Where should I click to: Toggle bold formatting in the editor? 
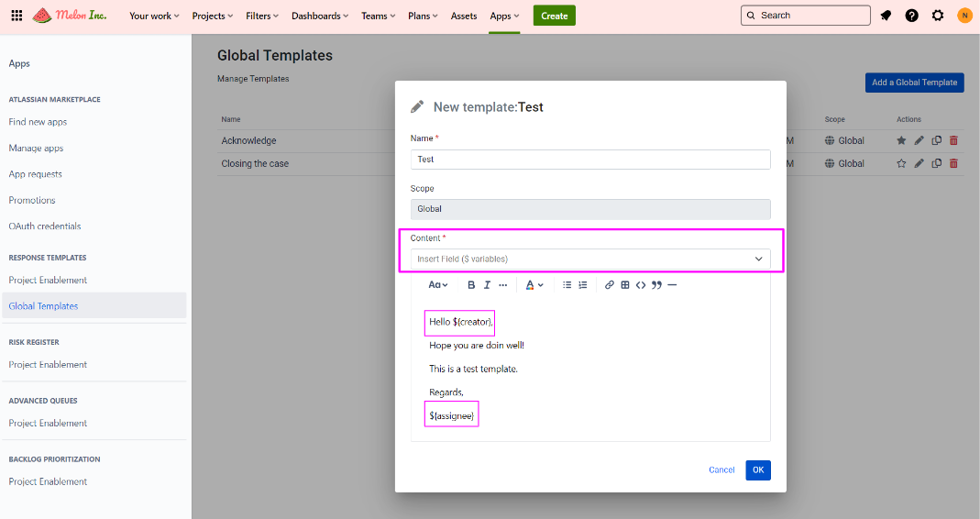(x=471, y=285)
